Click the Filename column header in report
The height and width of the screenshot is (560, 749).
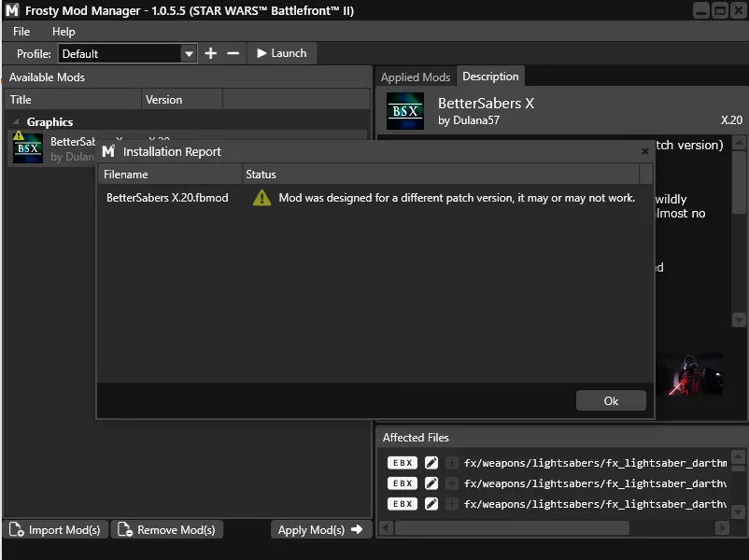coord(170,175)
